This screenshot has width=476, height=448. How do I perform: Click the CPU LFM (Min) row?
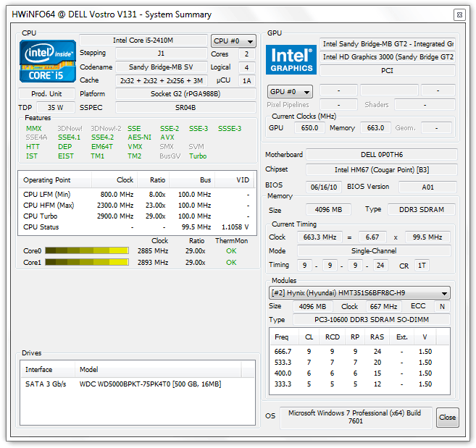[137, 195]
